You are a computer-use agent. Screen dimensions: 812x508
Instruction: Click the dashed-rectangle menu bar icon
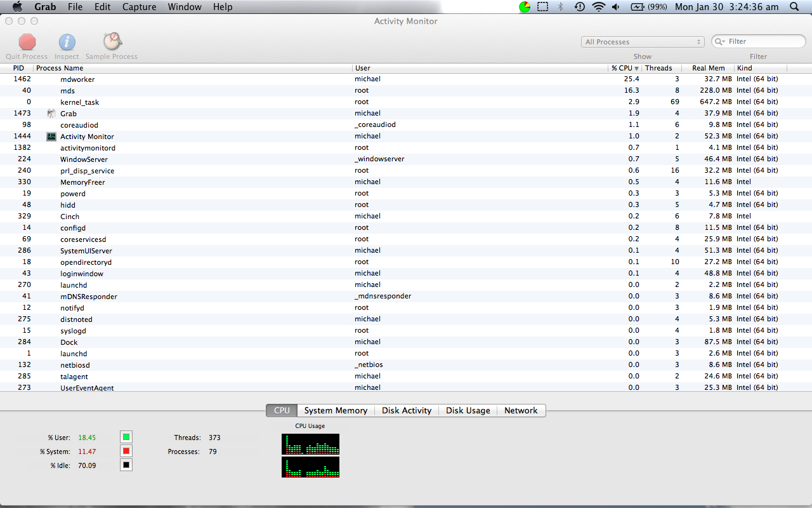tap(543, 7)
